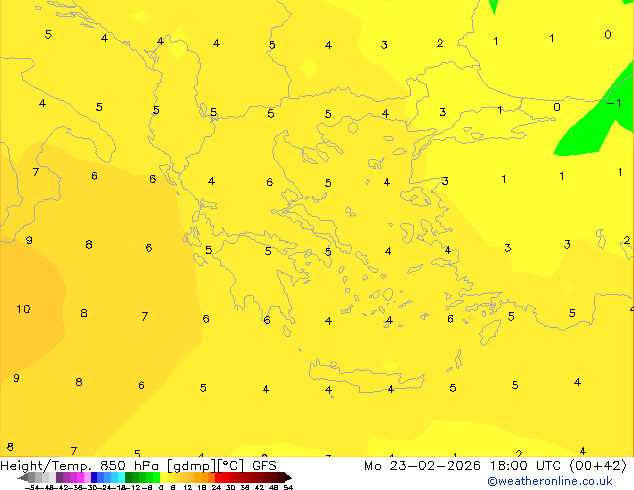Click the "Mo" weekday label
Screen dimensions: 634x490
(x=372, y=466)
